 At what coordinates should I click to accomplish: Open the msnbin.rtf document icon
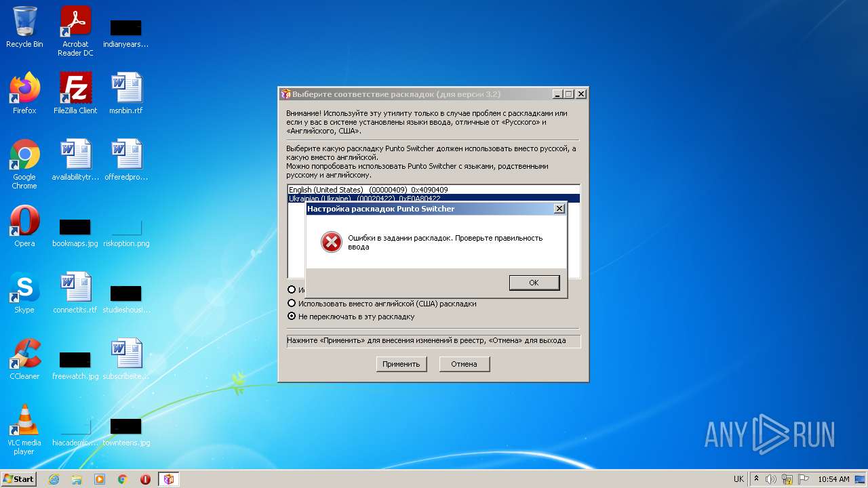click(126, 94)
